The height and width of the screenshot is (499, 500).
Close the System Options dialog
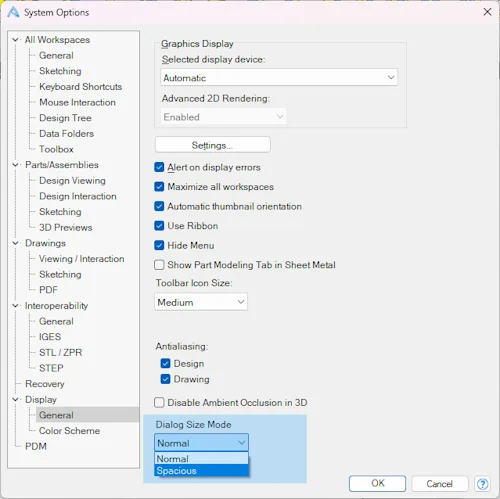click(x=487, y=12)
